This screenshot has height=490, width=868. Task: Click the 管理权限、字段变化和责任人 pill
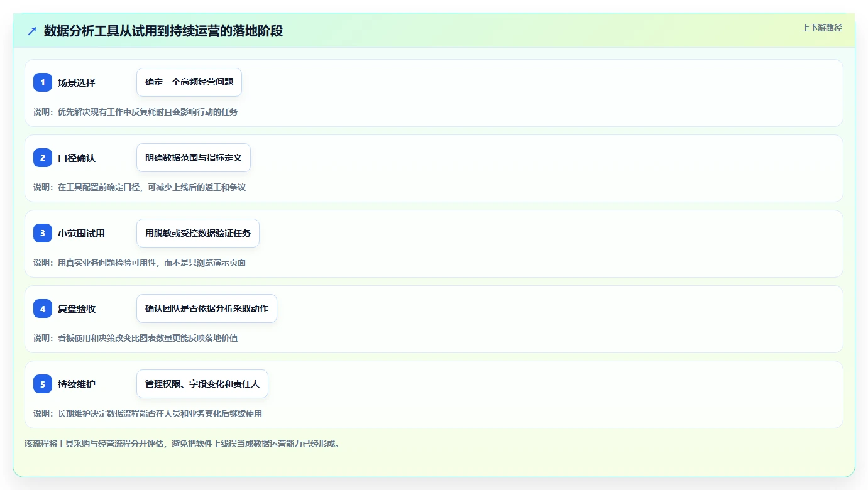tap(202, 384)
